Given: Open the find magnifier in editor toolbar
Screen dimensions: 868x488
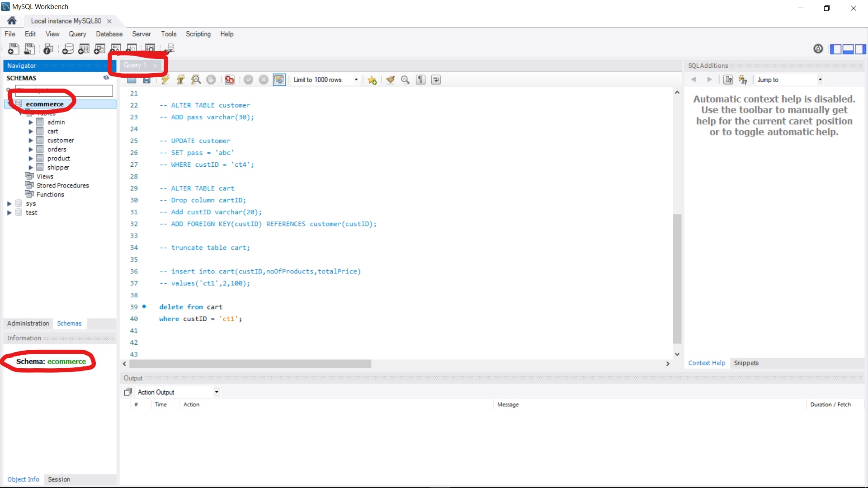Looking at the screenshot, I should 406,80.
